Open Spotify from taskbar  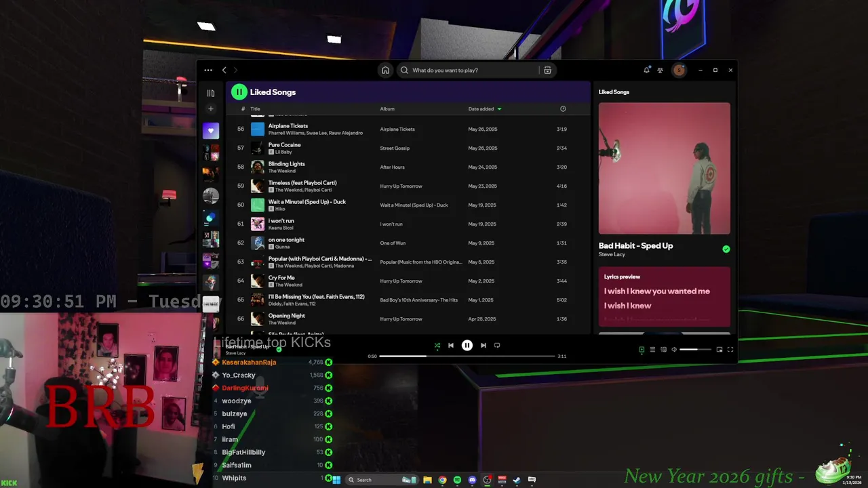coord(457,480)
